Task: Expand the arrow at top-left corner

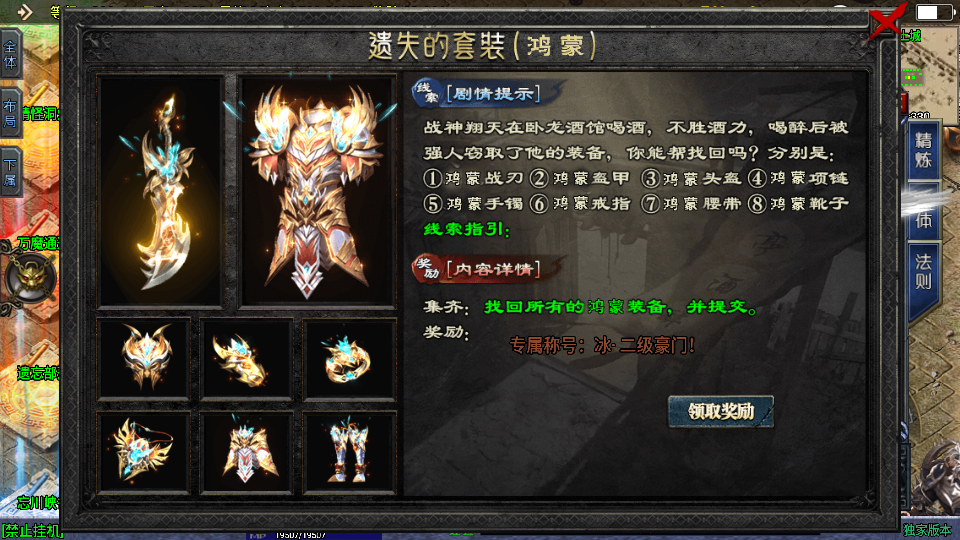Action: [24, 12]
